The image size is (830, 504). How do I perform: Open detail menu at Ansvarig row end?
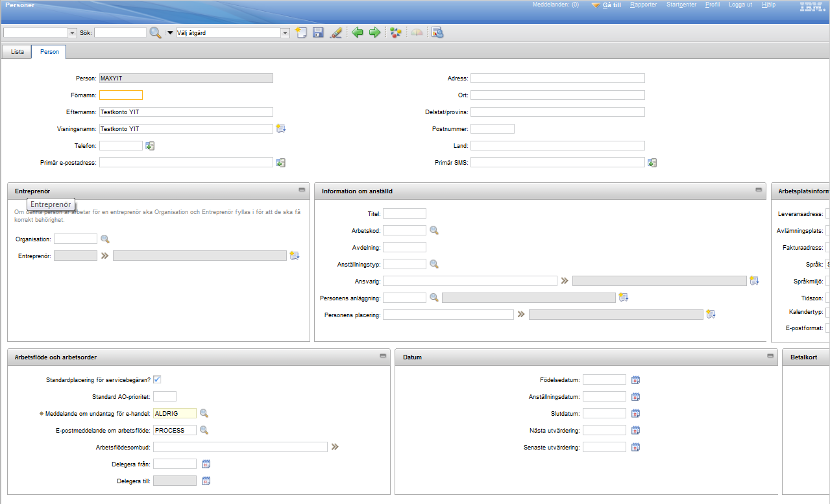[x=754, y=281]
